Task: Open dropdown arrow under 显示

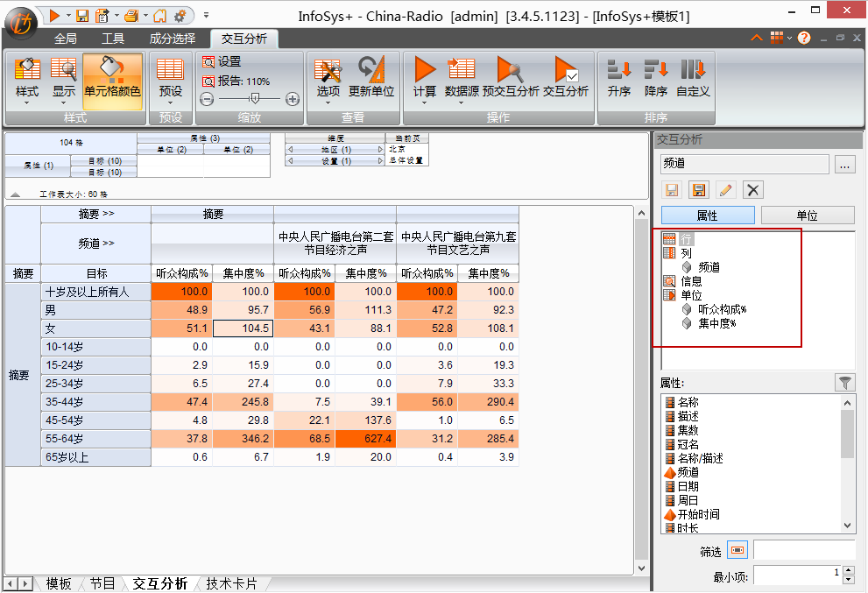Action: [64, 103]
